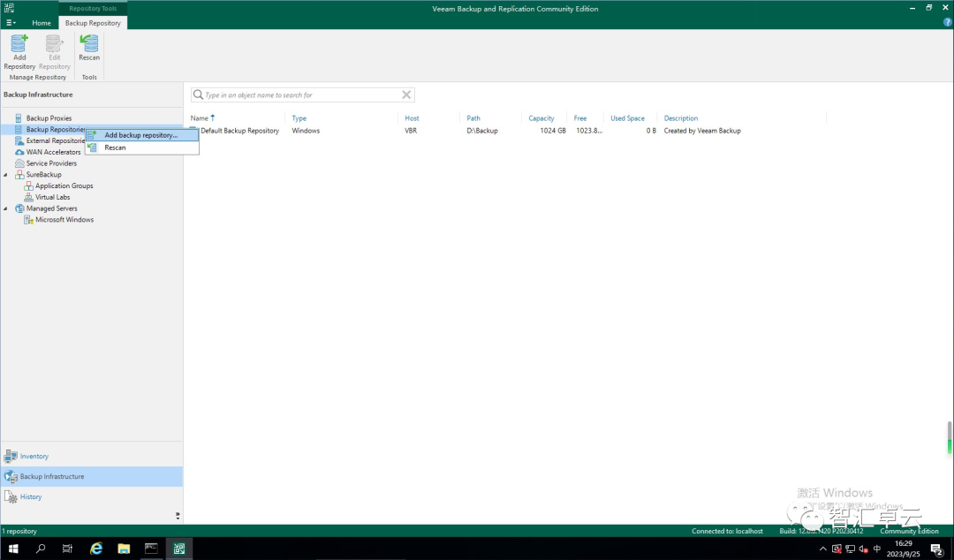This screenshot has height=560, width=954.
Task: Select SureBackup tree node
Action: pyautogui.click(x=43, y=175)
